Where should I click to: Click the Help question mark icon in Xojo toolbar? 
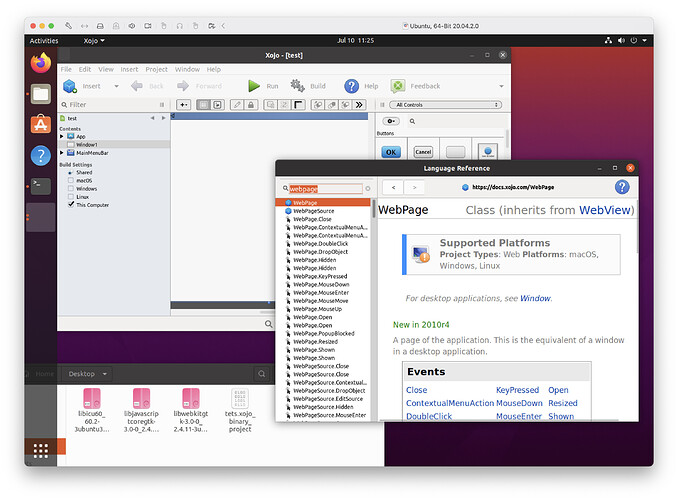pyautogui.click(x=351, y=86)
